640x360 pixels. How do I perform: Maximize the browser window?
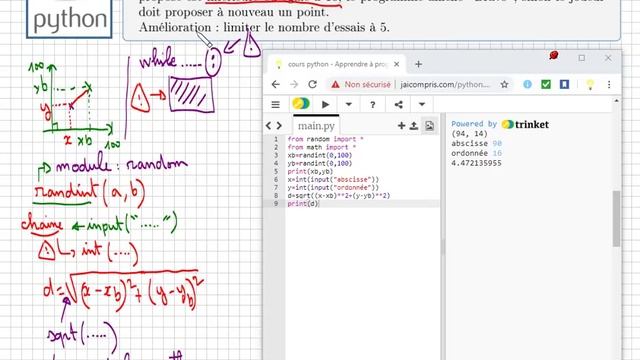582,58
